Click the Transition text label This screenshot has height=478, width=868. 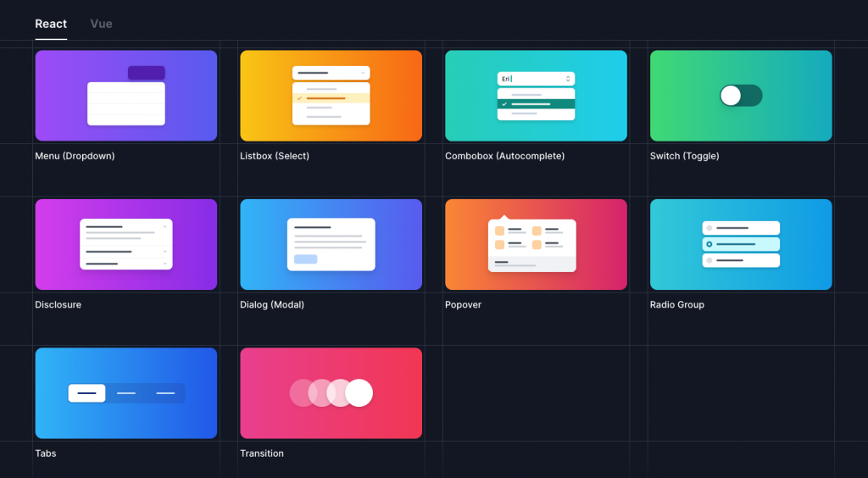pyautogui.click(x=262, y=453)
